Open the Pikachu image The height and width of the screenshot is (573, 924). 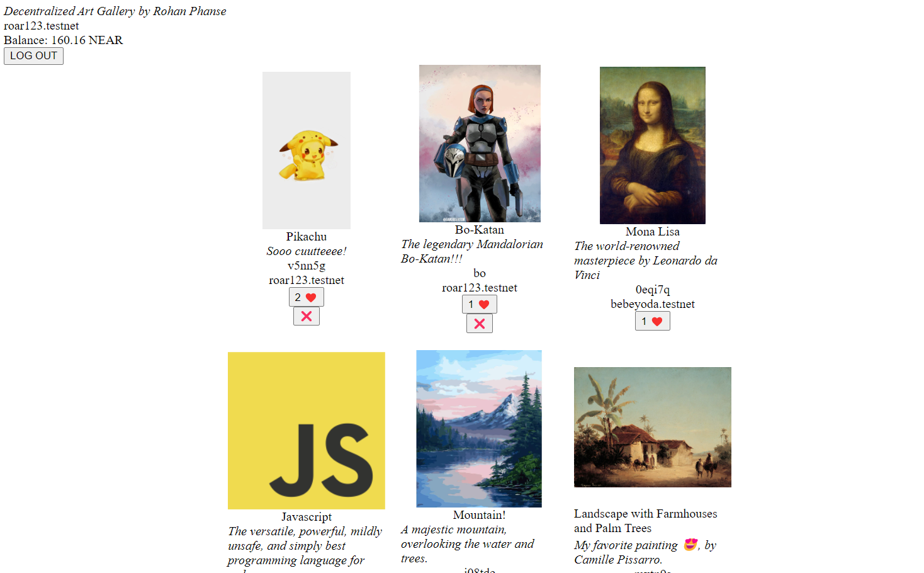pyautogui.click(x=307, y=150)
